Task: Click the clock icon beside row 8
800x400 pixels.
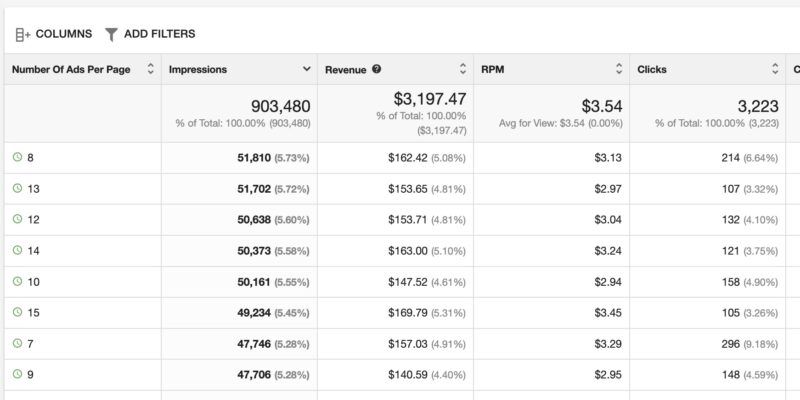Action: point(17,157)
